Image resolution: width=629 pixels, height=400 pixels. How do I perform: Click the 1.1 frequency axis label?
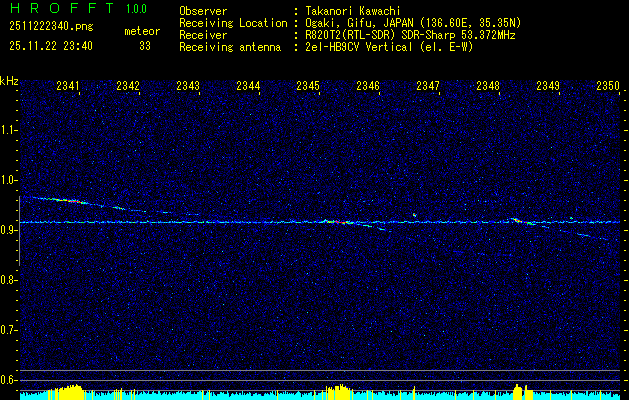tap(10, 130)
